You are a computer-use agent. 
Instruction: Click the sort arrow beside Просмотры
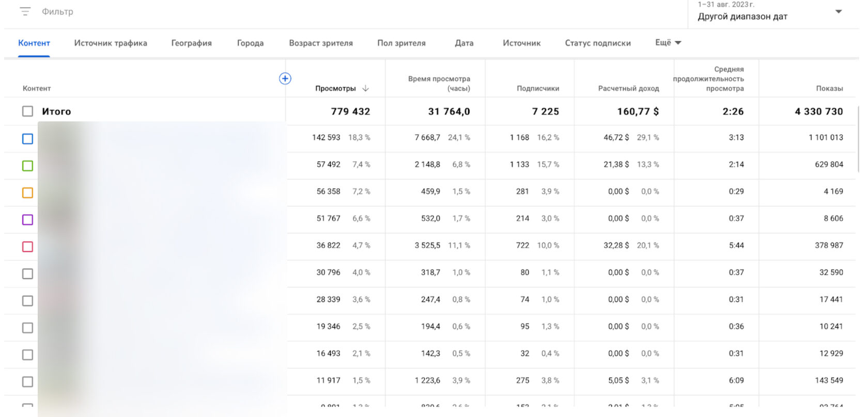pyautogui.click(x=366, y=88)
